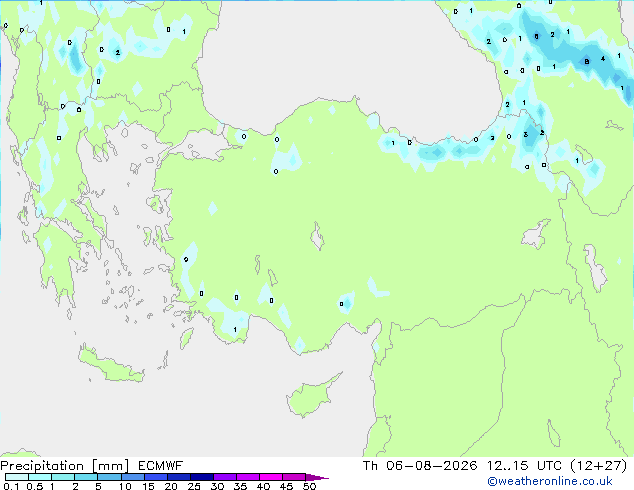The width and height of the screenshot is (634, 490).
Task: Click legend label '25'
Action: tap(194, 486)
